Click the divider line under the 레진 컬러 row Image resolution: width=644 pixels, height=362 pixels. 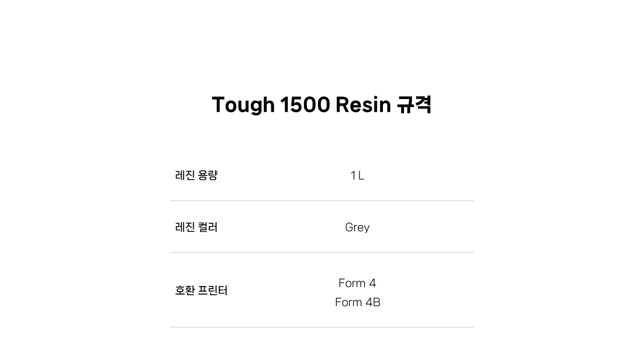click(322, 252)
